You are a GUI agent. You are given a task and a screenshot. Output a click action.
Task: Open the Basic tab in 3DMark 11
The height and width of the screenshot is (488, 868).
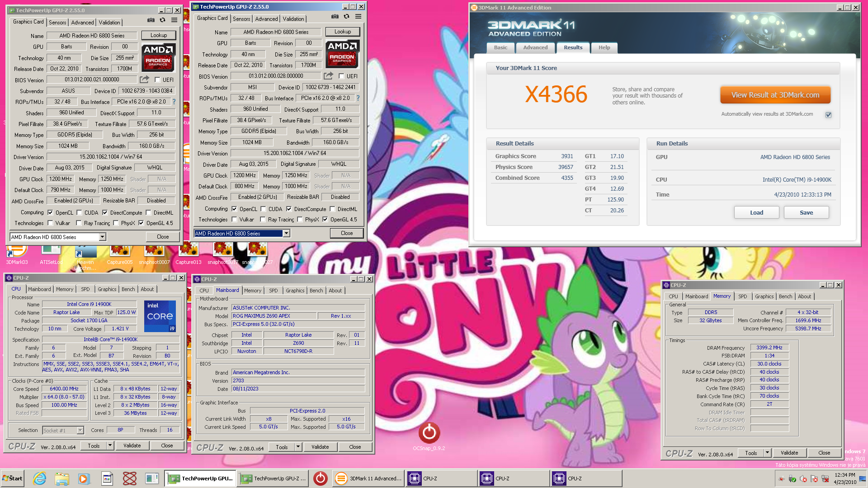pyautogui.click(x=500, y=47)
